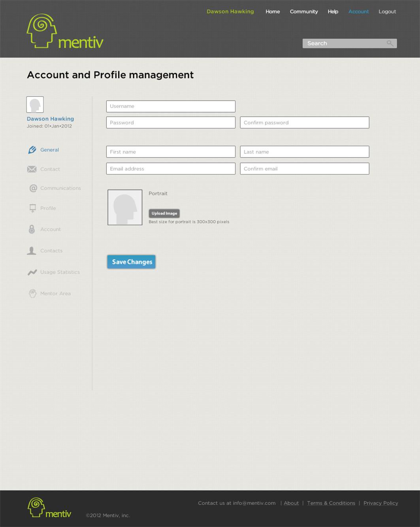Open the Help menu item
This screenshot has height=527, width=420.
[333, 11]
